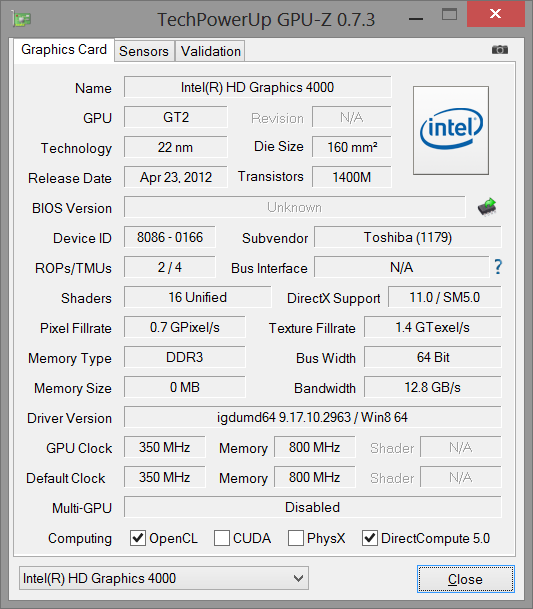The height and width of the screenshot is (609, 533).
Task: Select the Graphics Card tab
Action: (x=64, y=50)
